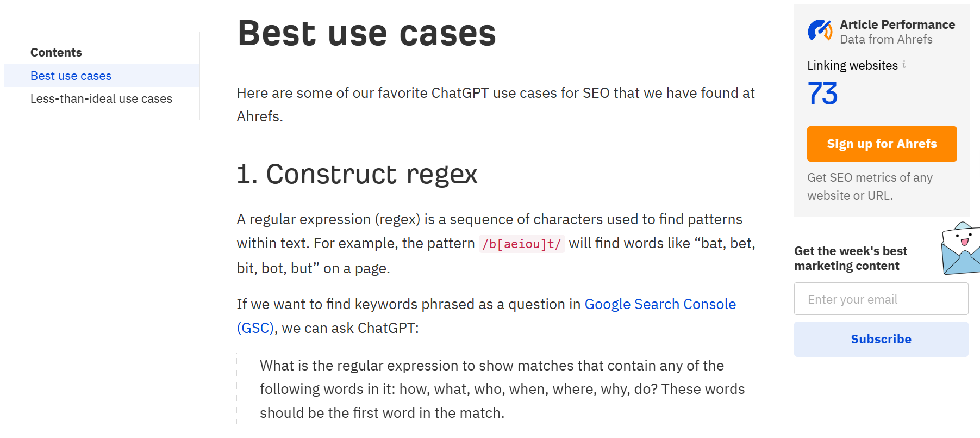Screen dimensions: 980x438
Task: Click the info icon beside Linking websites
Action: pyautogui.click(x=904, y=64)
